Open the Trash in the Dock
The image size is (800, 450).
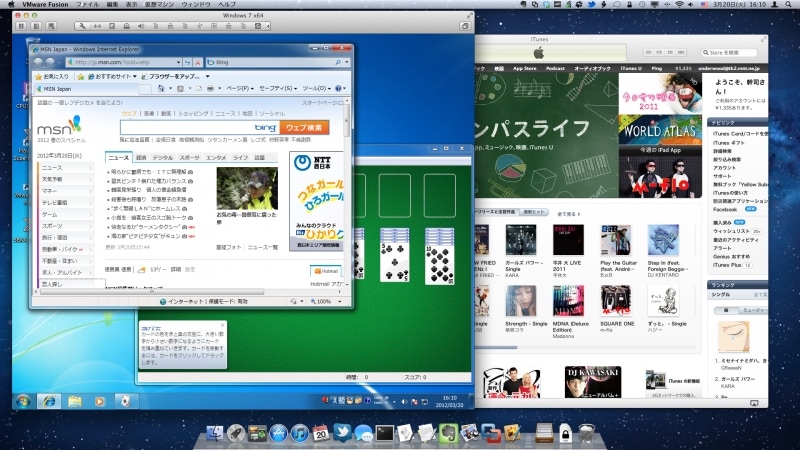[x=587, y=433]
